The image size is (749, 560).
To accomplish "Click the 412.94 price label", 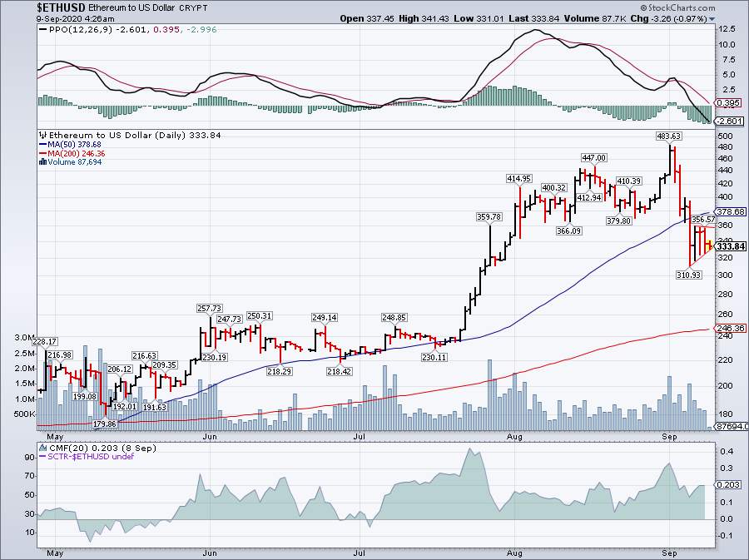I will (589, 197).
